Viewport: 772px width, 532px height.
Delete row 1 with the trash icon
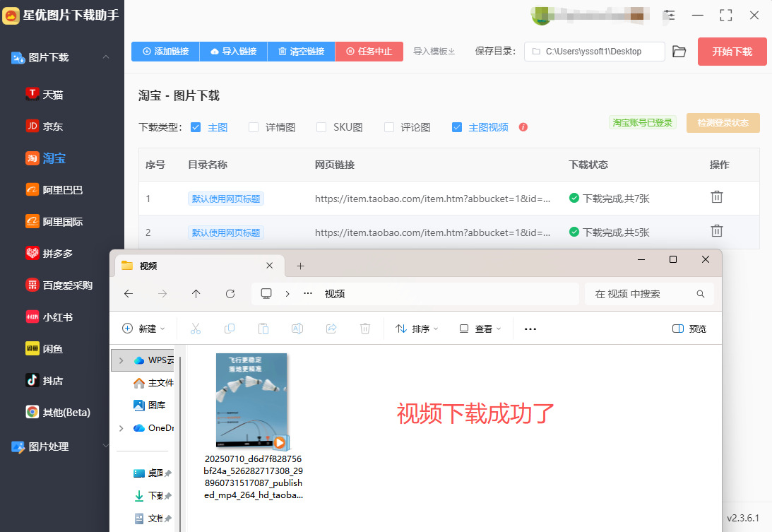(717, 197)
